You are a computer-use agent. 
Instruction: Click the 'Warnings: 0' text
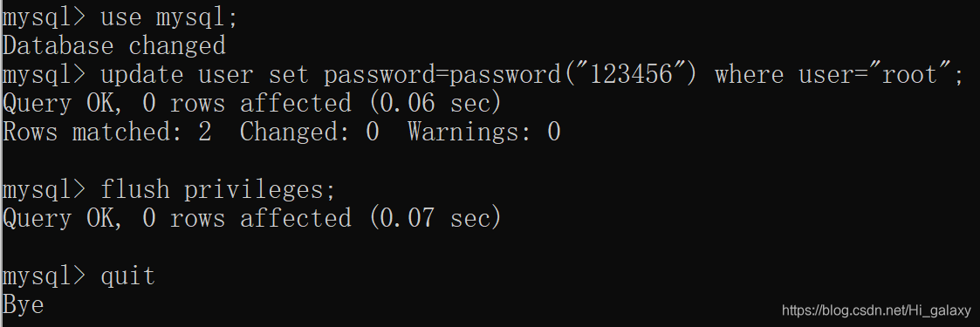[x=484, y=133]
